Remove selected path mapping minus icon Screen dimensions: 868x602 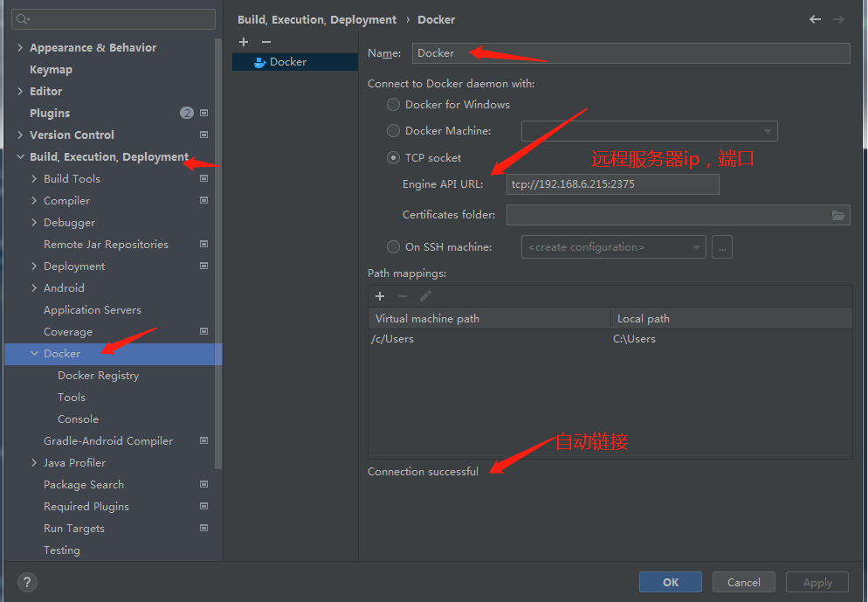(403, 296)
